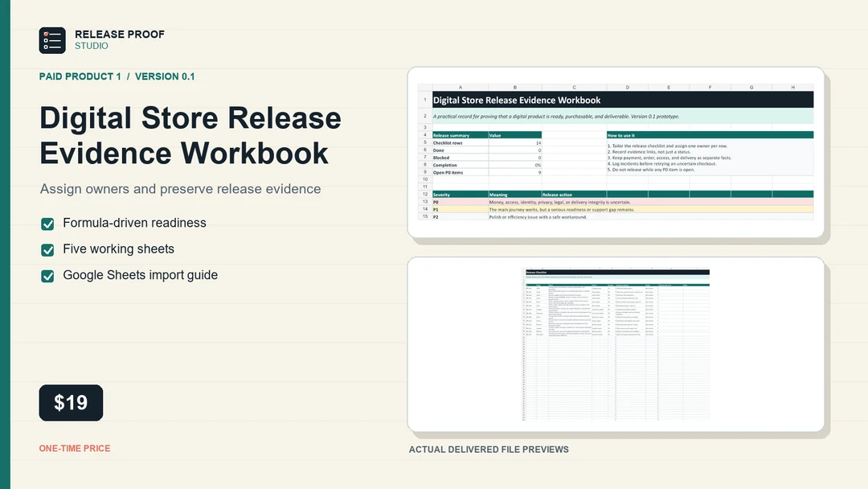This screenshot has height=489, width=868.
Task: Click the 'How to use it' header in preview
Action: pos(710,135)
